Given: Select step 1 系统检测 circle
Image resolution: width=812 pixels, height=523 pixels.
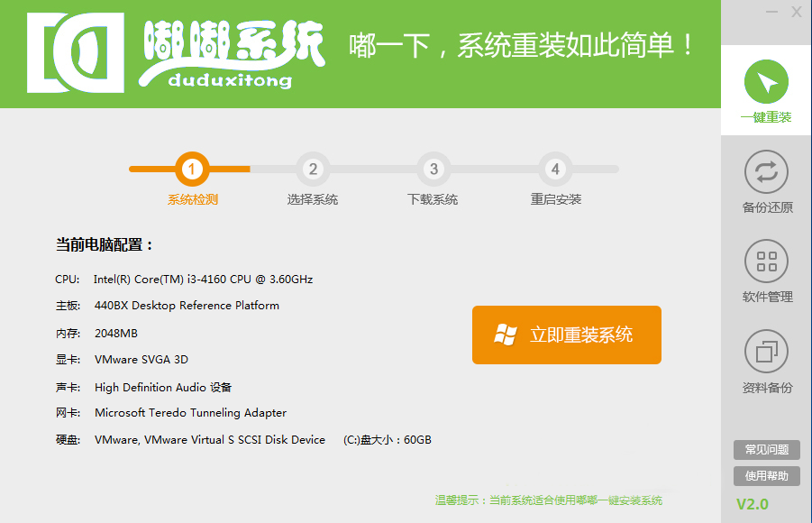Looking at the screenshot, I should [x=192, y=169].
